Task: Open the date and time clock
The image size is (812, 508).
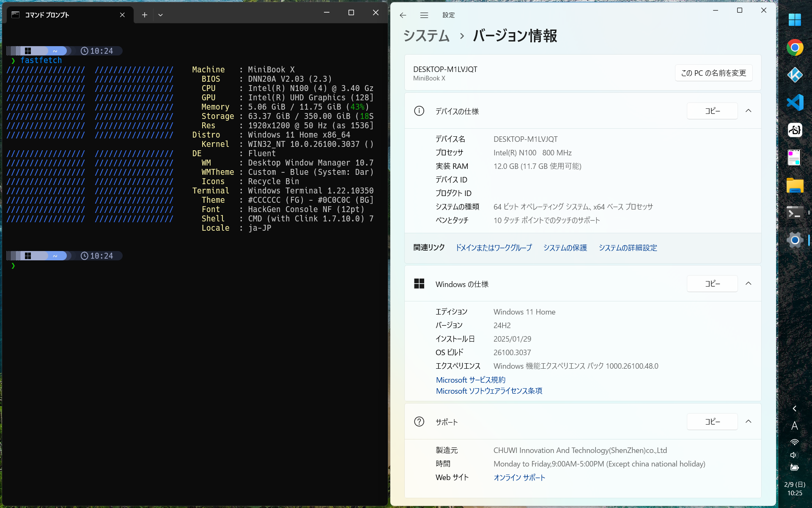Action: pyautogui.click(x=795, y=489)
